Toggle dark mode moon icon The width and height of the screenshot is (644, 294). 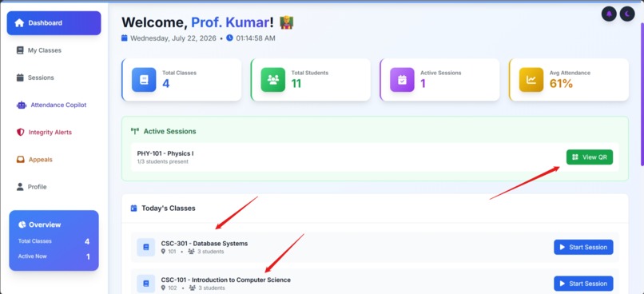(x=627, y=14)
